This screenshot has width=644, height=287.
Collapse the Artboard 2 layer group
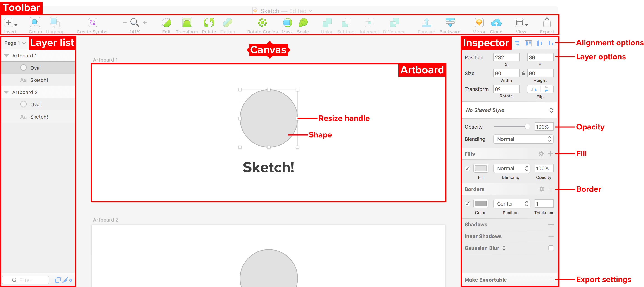point(7,92)
